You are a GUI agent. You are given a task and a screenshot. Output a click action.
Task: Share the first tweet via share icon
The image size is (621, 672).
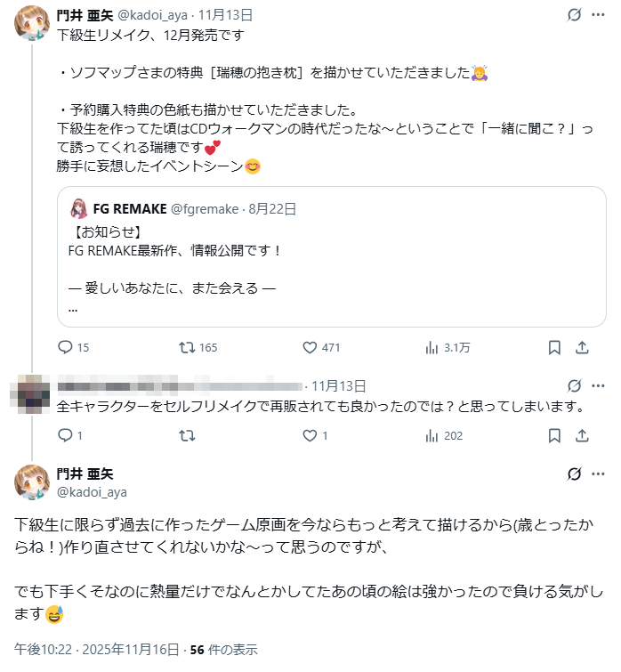(x=583, y=347)
